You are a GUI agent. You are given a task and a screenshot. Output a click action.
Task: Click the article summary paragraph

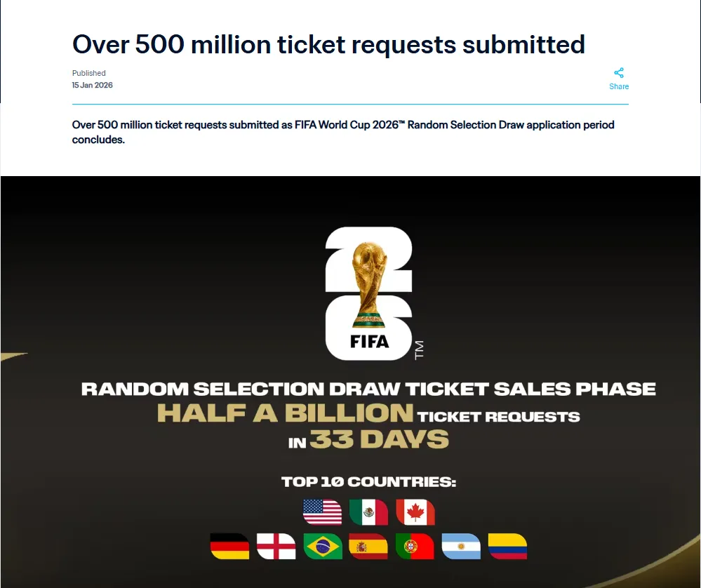pos(343,132)
